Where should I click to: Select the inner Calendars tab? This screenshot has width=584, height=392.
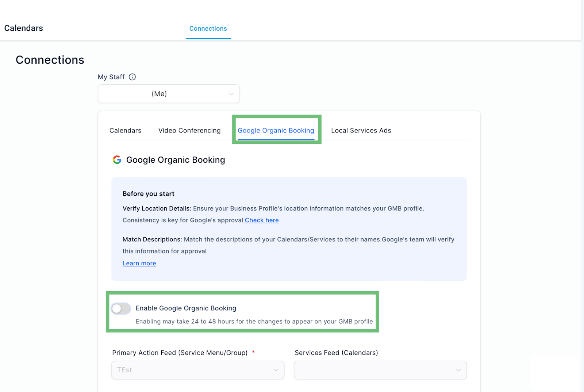(x=125, y=131)
